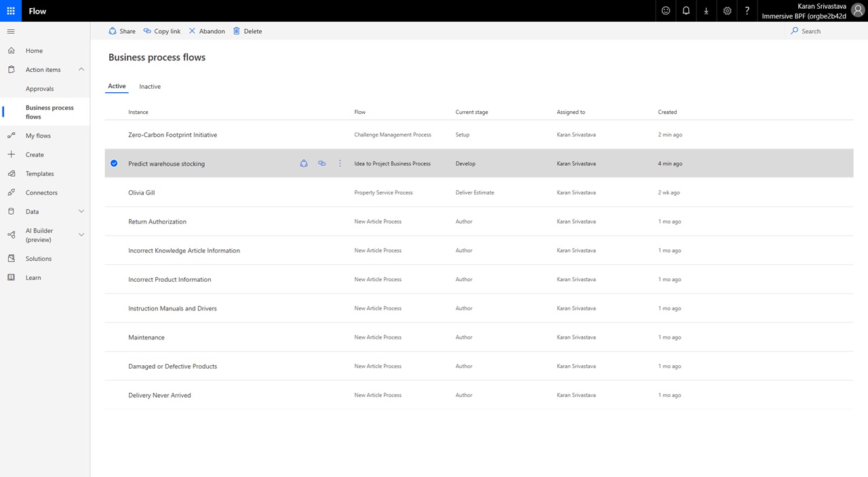The width and height of the screenshot is (868, 477).
Task: Expand the Data section in the sidebar
Action: (x=81, y=211)
